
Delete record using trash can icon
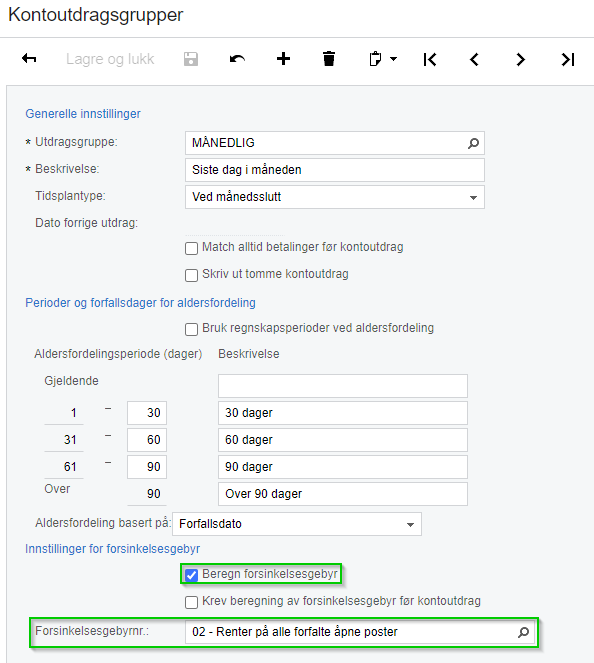click(x=329, y=59)
